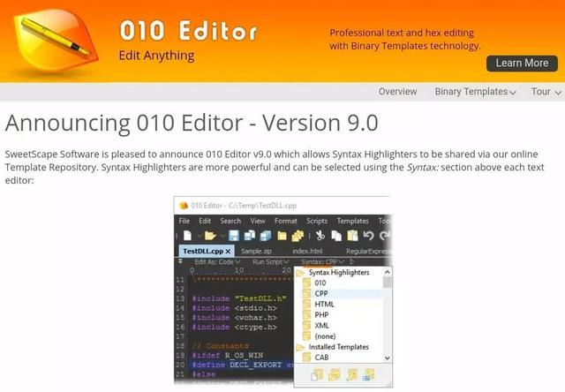Open the Edit As: Code dropdown
565x392 pixels.
click(217, 262)
